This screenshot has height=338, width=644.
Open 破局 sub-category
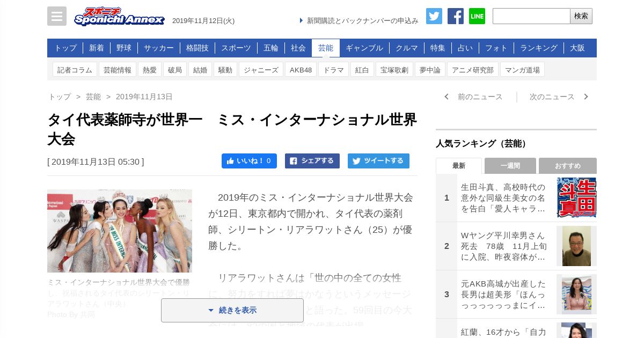coord(175,70)
